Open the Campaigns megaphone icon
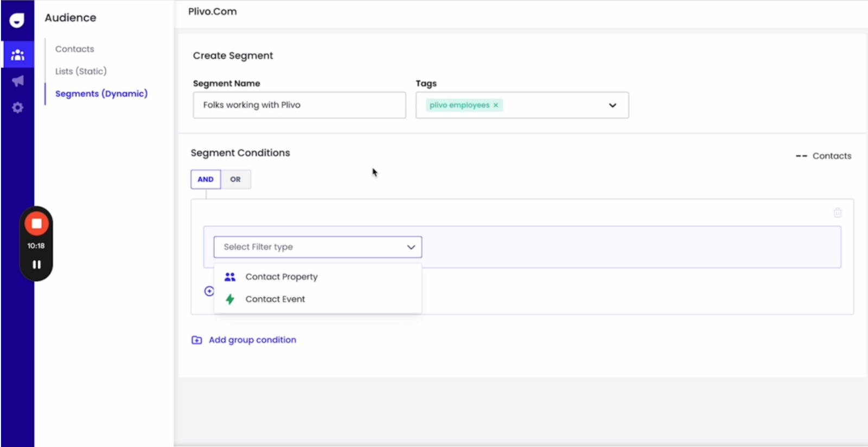868x447 pixels. pos(17,81)
